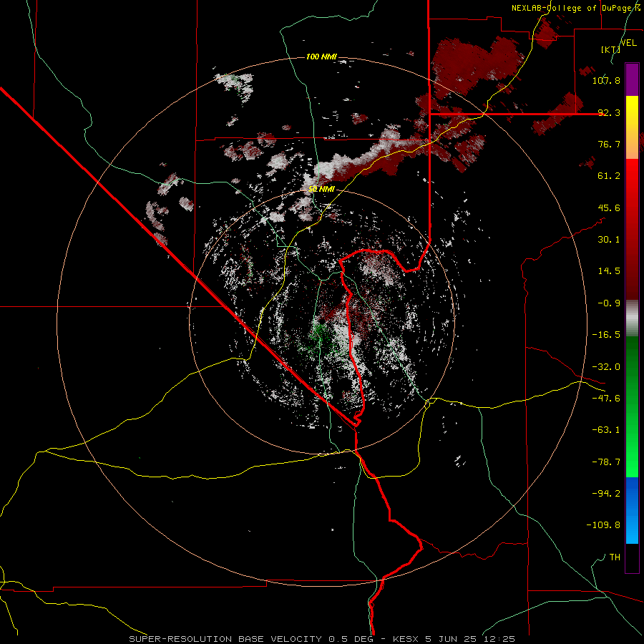644x644 pixels.
Task: Click the [KT] units label
Action: pos(610,49)
